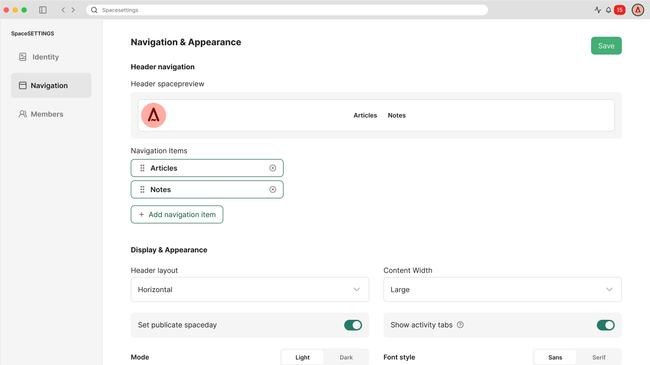650x365 pixels.
Task: Click the space logo in header preview
Action: 153,115
